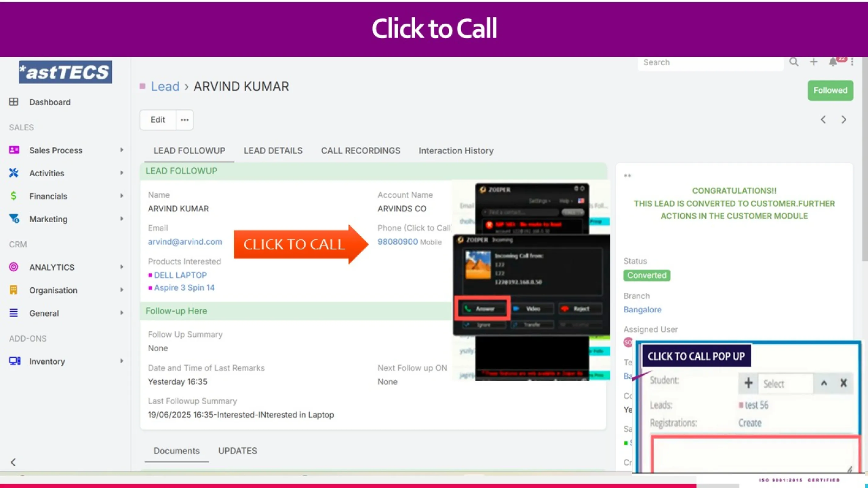Open the Bangalore branch link

[x=642, y=310]
